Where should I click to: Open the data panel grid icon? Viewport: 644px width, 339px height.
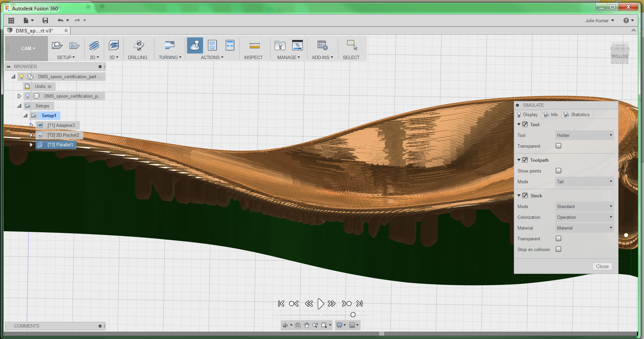point(11,20)
